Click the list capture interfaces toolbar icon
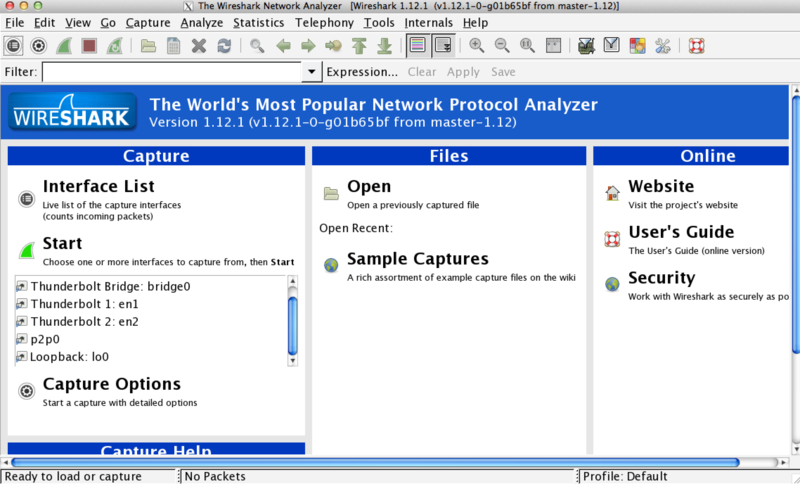 coord(13,46)
